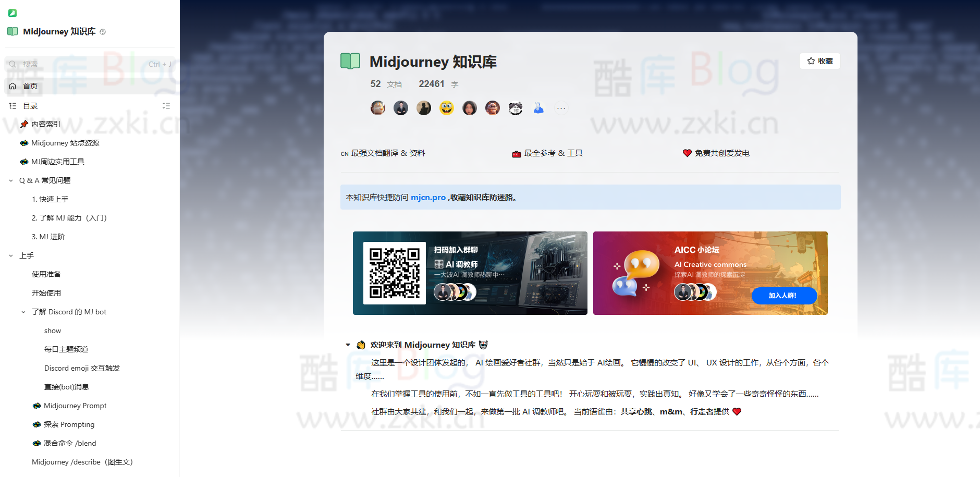Open the Midjourney Prompt document
Viewport: 980px width, 477px height.
click(75, 406)
